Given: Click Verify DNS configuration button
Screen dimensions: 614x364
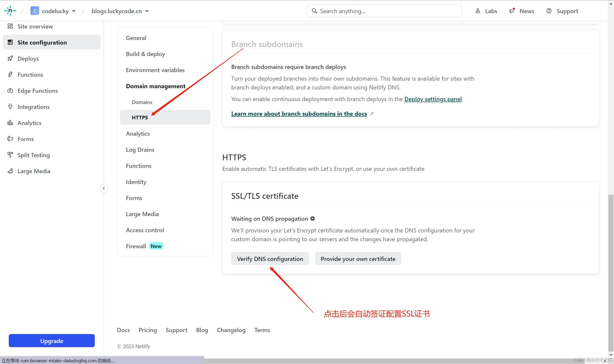Looking at the screenshot, I should coord(270,259).
